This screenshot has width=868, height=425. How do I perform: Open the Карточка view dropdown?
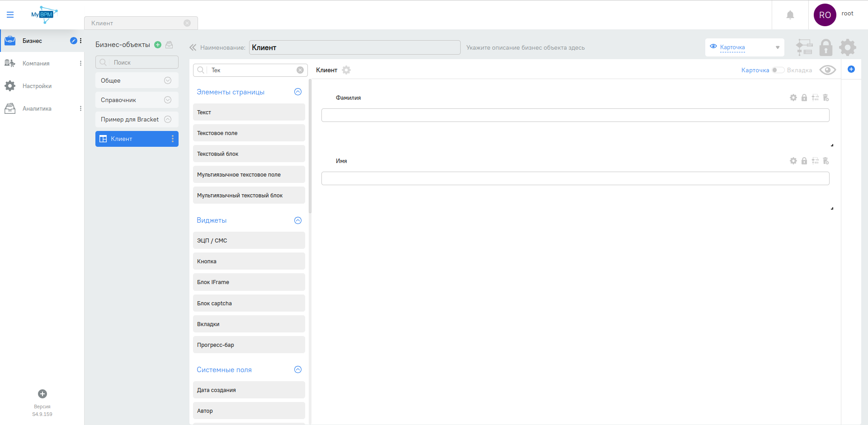pyautogui.click(x=744, y=47)
